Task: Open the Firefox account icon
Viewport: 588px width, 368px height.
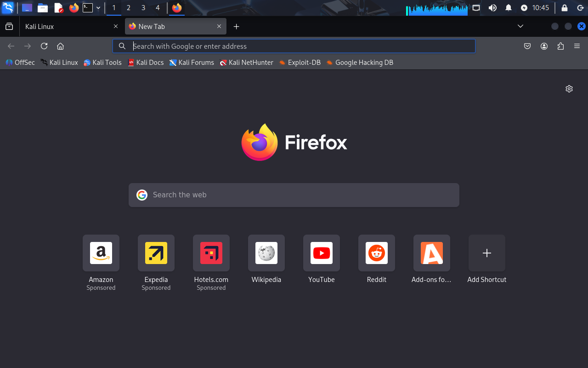Action: [544, 46]
